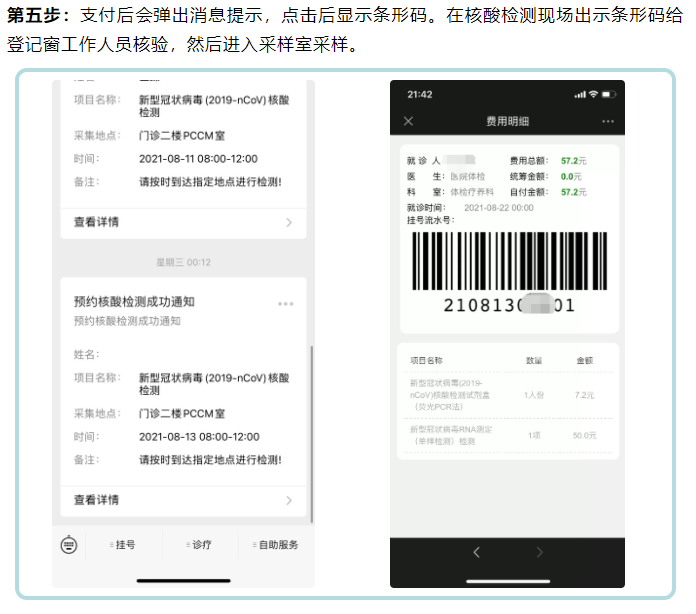The image size is (696, 614).
Task: Close the 费用明细 page with X
Action: coord(408,121)
